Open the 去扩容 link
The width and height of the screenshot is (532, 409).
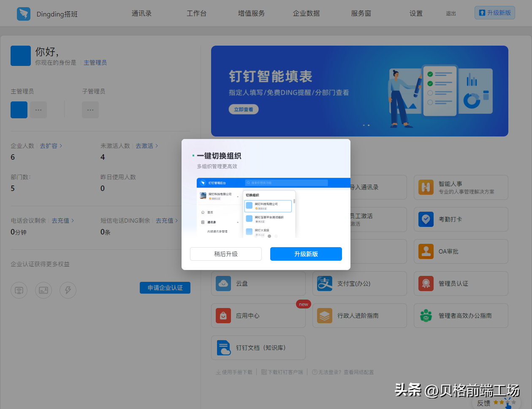point(51,146)
